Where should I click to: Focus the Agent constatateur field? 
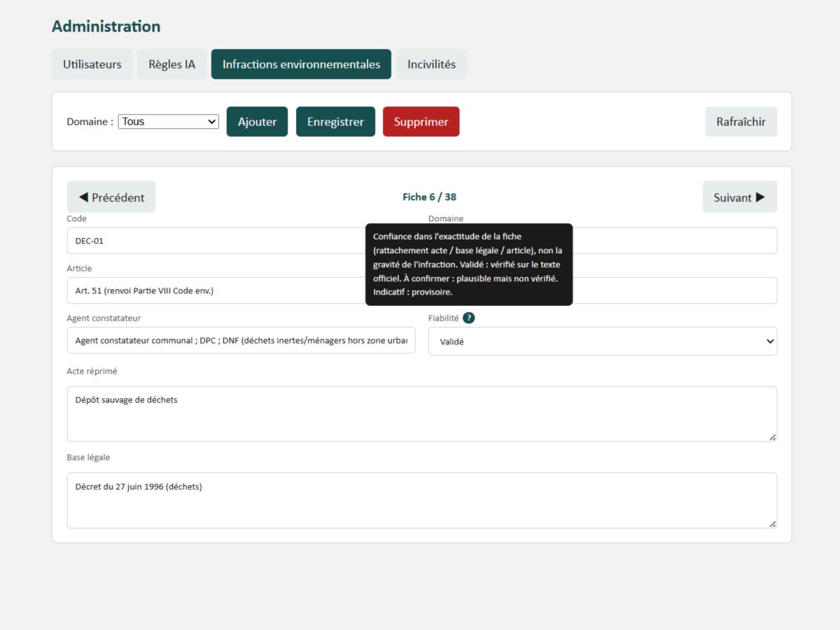[x=241, y=341]
